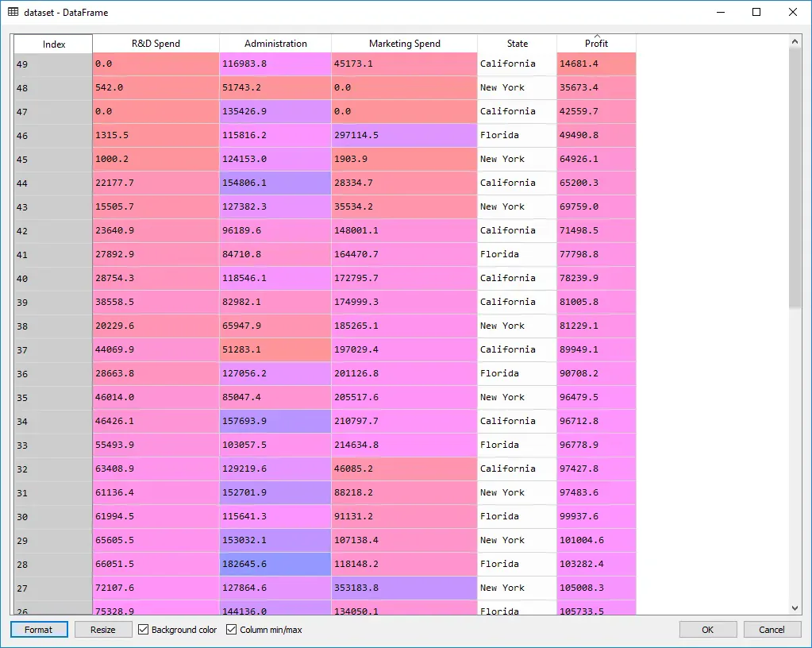812x648 pixels.
Task: Sort by the Administration column header
Action: tap(275, 44)
